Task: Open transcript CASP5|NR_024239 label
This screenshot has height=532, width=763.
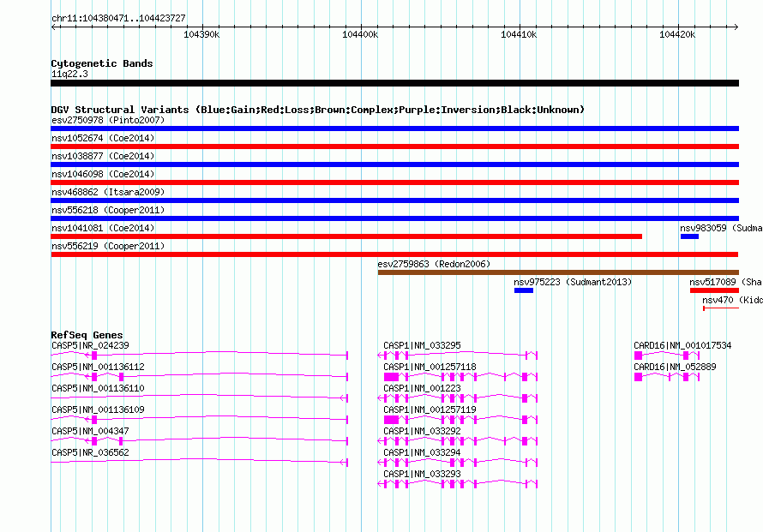Action: tap(91, 346)
